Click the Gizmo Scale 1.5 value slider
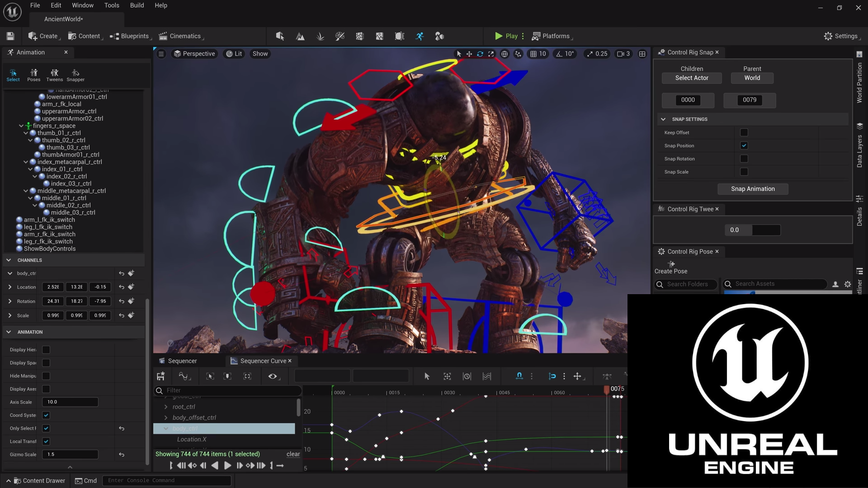Viewport: 868px width, 488px height. [x=70, y=455]
